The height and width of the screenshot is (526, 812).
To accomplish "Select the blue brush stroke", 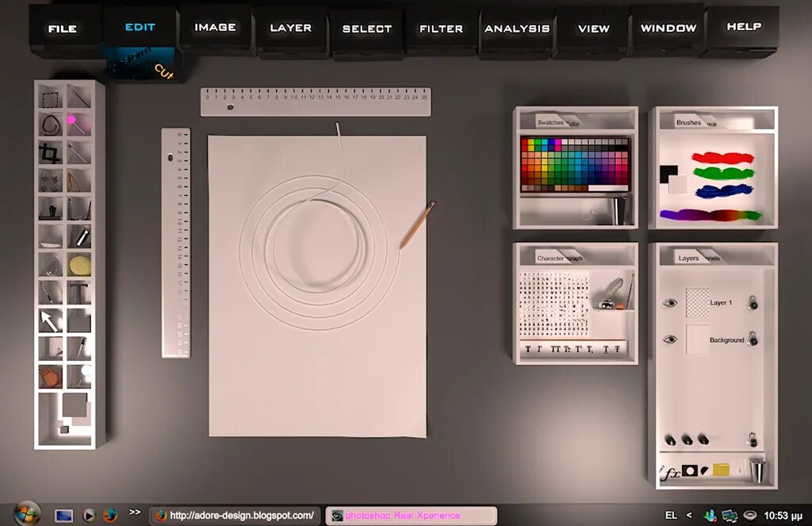I will (724, 190).
